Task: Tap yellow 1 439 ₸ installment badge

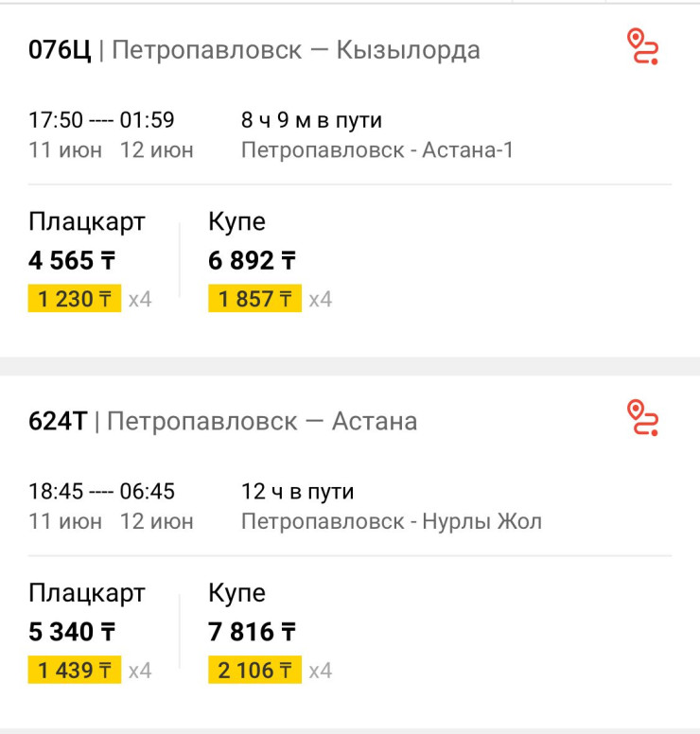Action: pos(75,670)
